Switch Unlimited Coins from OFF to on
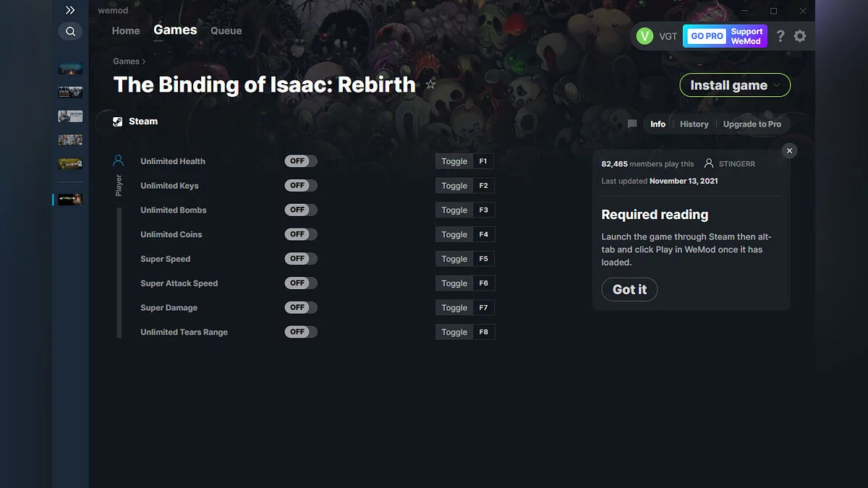This screenshot has width=868, height=488. pos(300,234)
